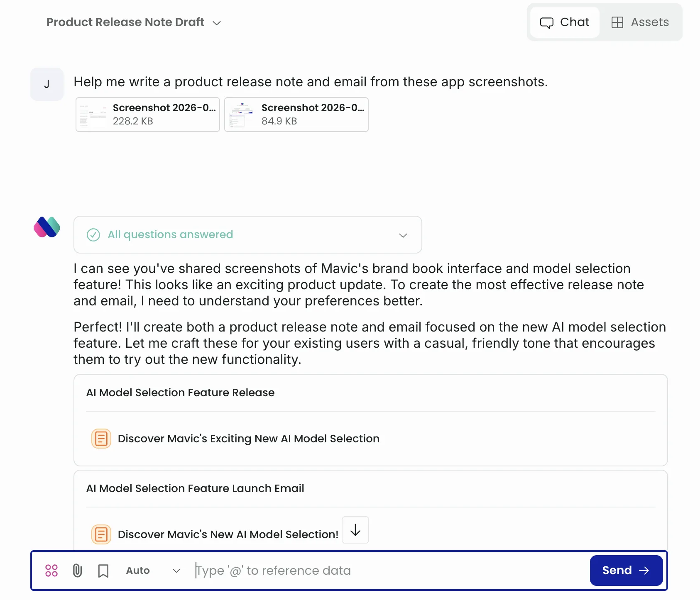Open the 228.2 KB screenshot attachment

[148, 115]
